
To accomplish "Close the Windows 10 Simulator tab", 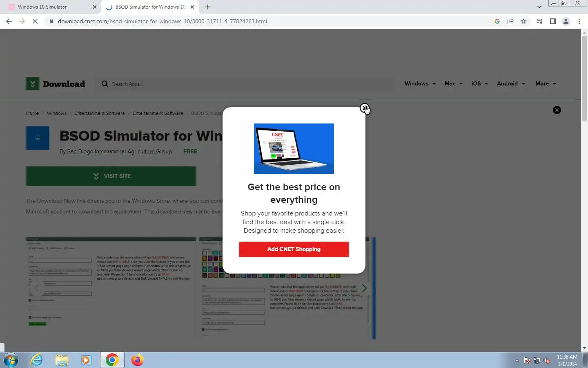I will click(x=95, y=7).
